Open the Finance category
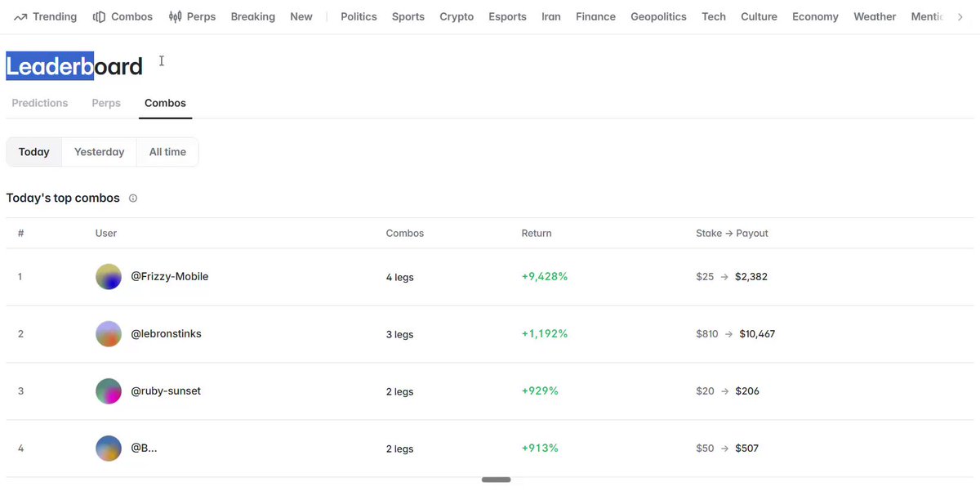Screen dimensions: 980x491 pos(596,16)
